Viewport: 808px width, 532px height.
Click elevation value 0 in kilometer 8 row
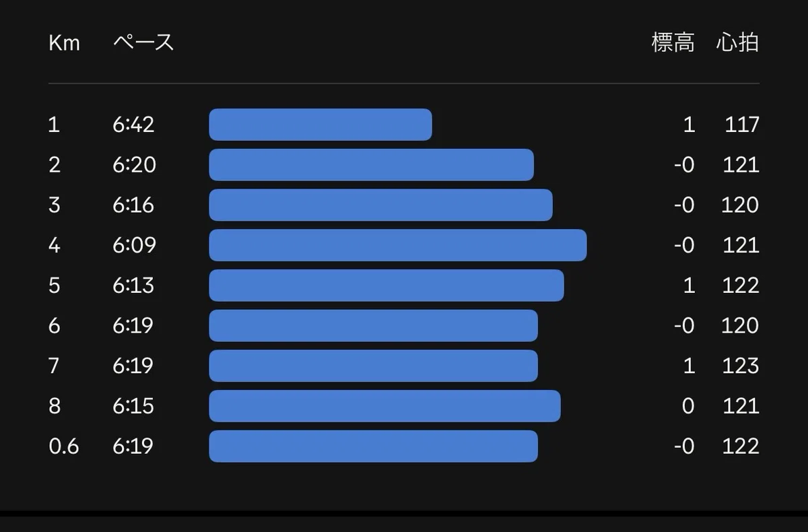coord(688,406)
